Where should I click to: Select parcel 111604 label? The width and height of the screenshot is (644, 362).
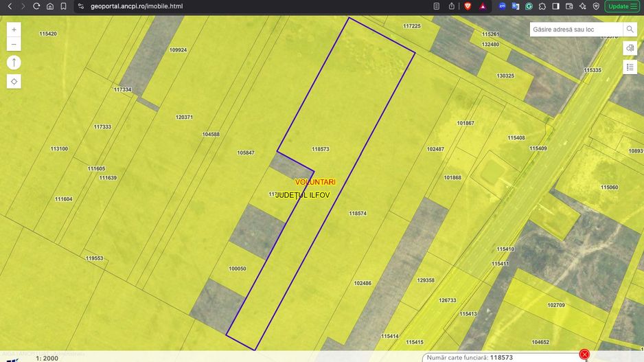(63, 199)
